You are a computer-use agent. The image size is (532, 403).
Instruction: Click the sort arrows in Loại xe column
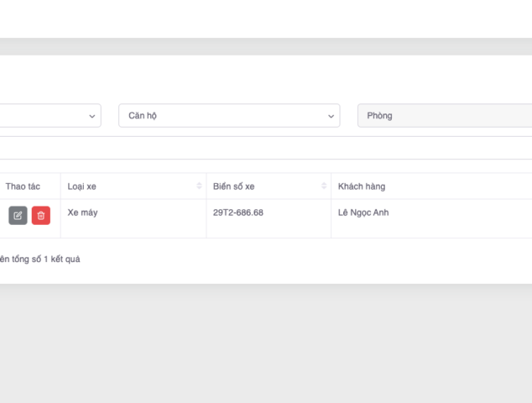199,186
